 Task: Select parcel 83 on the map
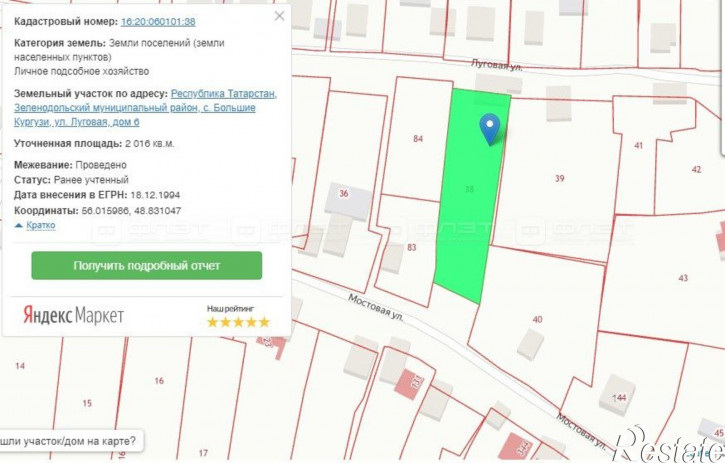point(412,247)
